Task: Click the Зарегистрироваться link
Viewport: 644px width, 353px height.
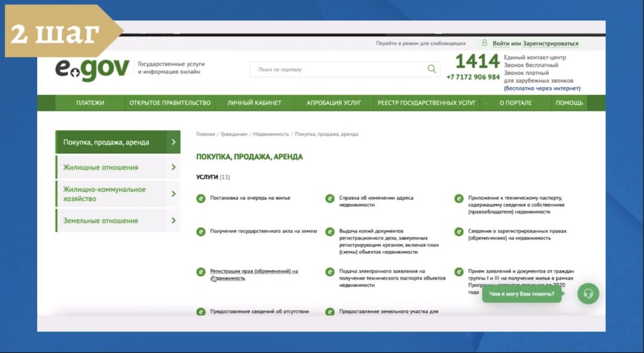Action: coord(551,43)
